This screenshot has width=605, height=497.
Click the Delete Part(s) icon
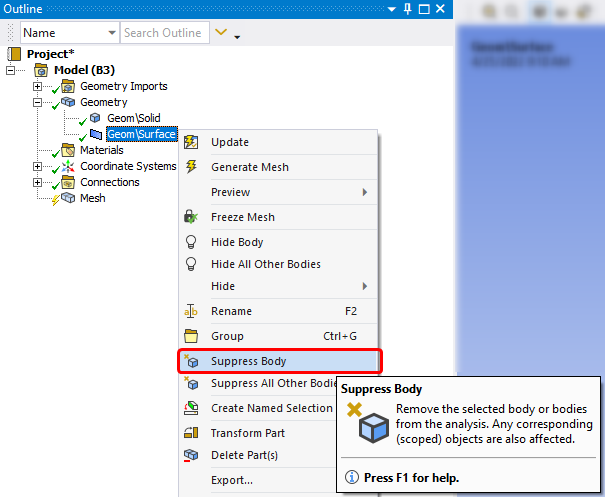pyautogui.click(x=191, y=455)
